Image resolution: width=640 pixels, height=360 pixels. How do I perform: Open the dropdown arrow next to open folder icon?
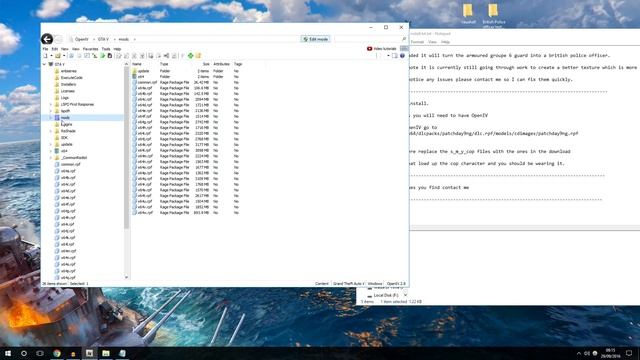point(64,56)
